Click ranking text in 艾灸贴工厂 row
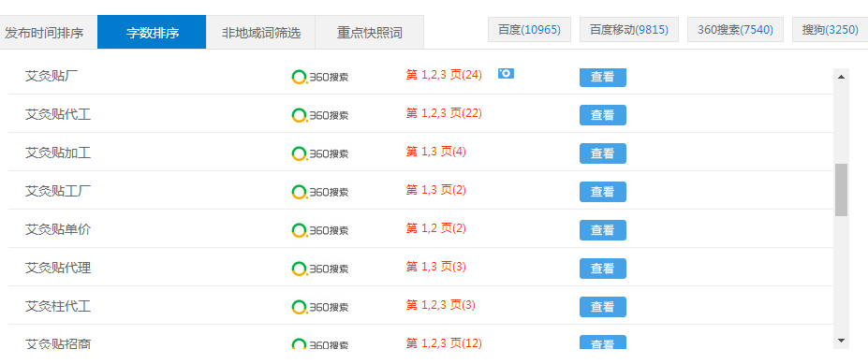 [x=436, y=190]
